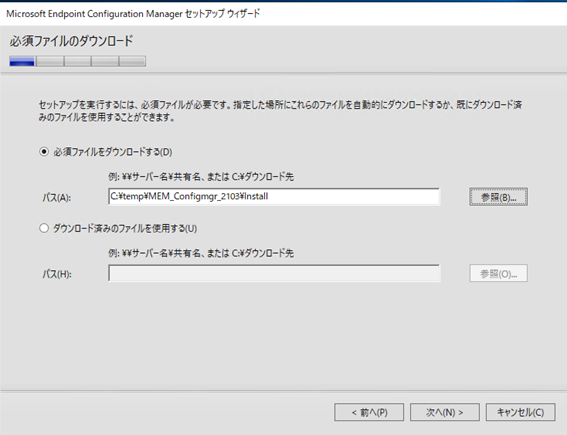The image size is (567, 435).
Task: Click the 参照(B)... browse button
Action: tap(498, 197)
